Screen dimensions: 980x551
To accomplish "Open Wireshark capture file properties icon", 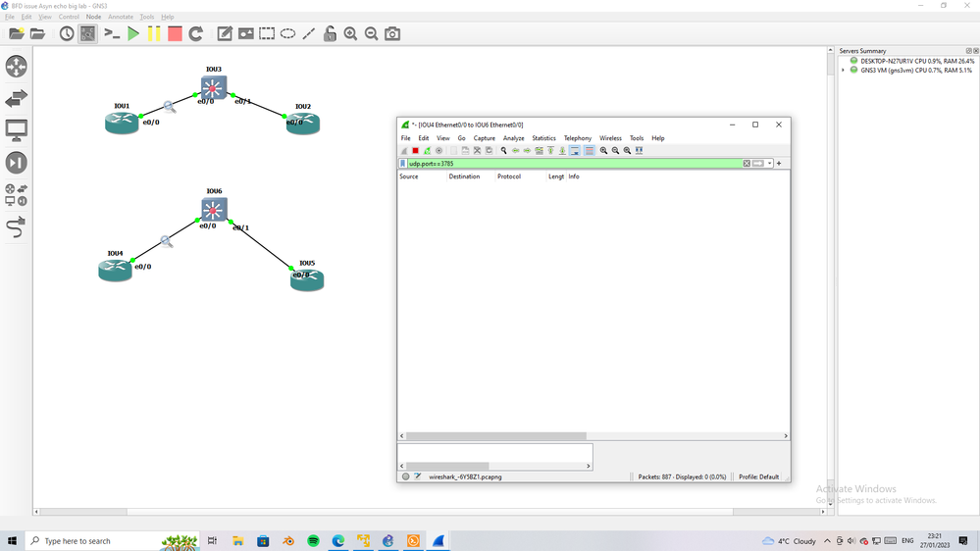I will (x=418, y=476).
